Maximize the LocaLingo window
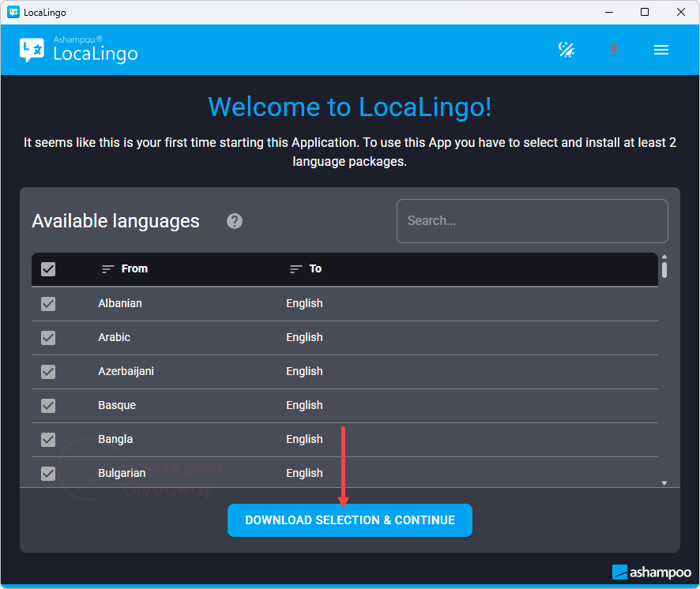This screenshot has width=700, height=589. pyautogui.click(x=645, y=12)
